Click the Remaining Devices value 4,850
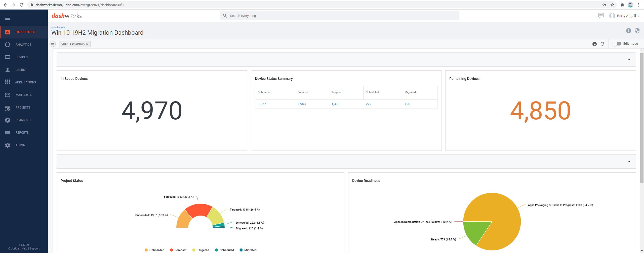 540,111
